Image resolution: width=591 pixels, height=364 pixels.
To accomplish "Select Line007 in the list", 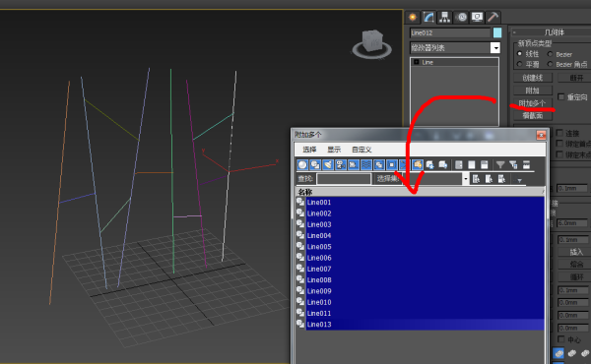I will pyautogui.click(x=426, y=269).
